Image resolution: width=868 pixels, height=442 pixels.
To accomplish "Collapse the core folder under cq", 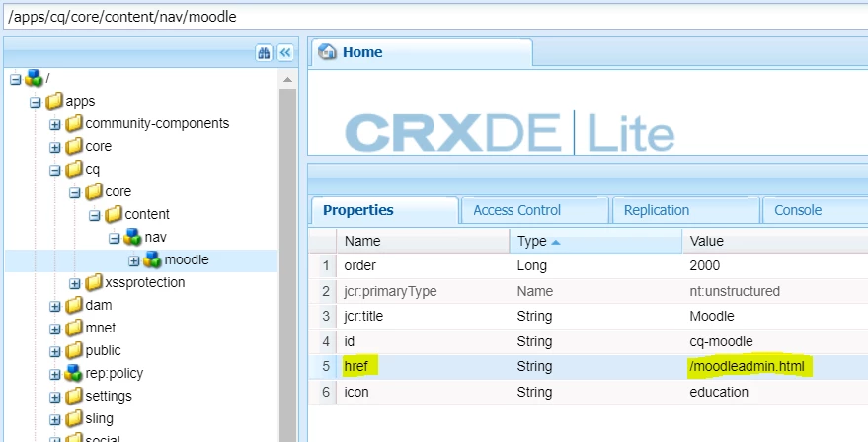I will (x=75, y=193).
